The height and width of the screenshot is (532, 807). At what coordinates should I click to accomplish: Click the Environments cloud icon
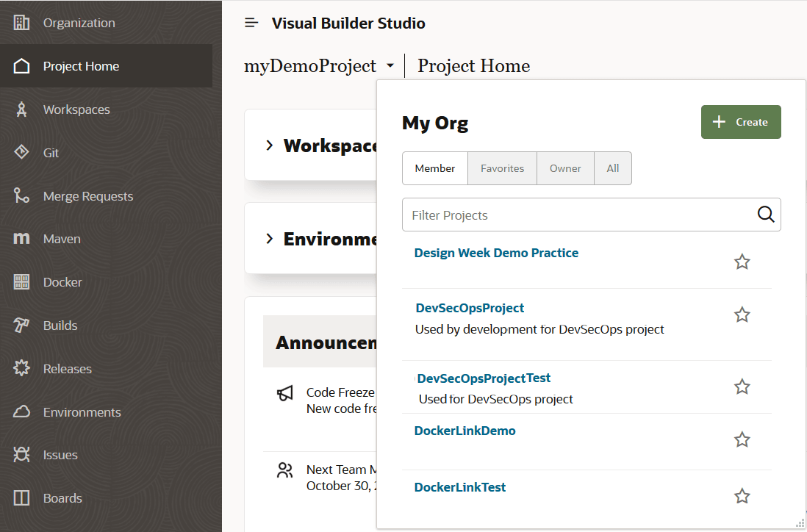tap(21, 411)
